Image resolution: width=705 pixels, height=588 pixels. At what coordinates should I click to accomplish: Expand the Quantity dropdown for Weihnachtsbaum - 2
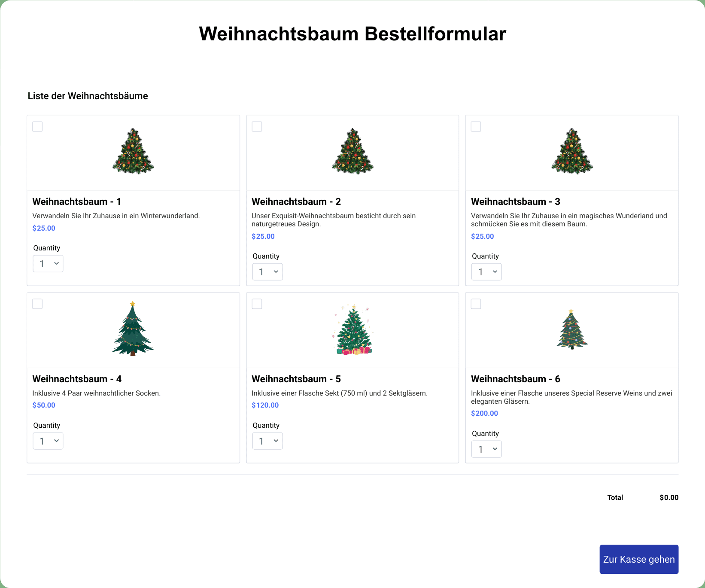click(x=267, y=272)
